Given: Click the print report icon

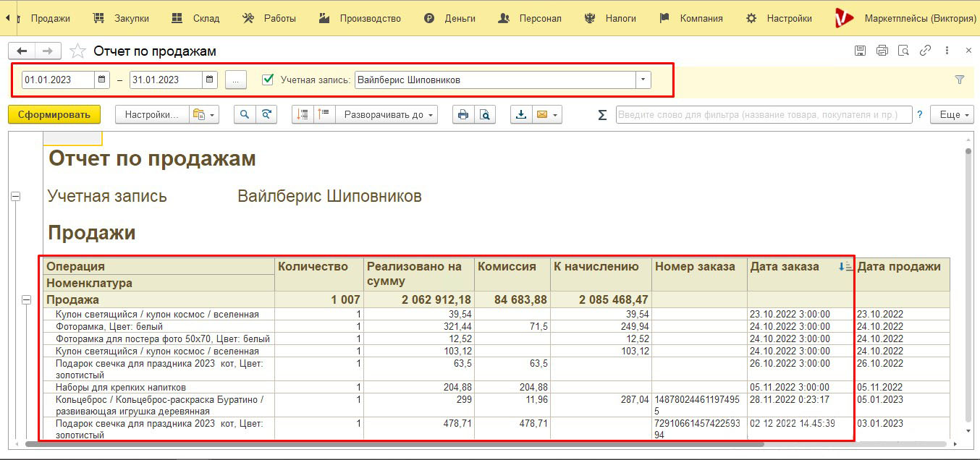Looking at the screenshot, I should click(x=463, y=114).
